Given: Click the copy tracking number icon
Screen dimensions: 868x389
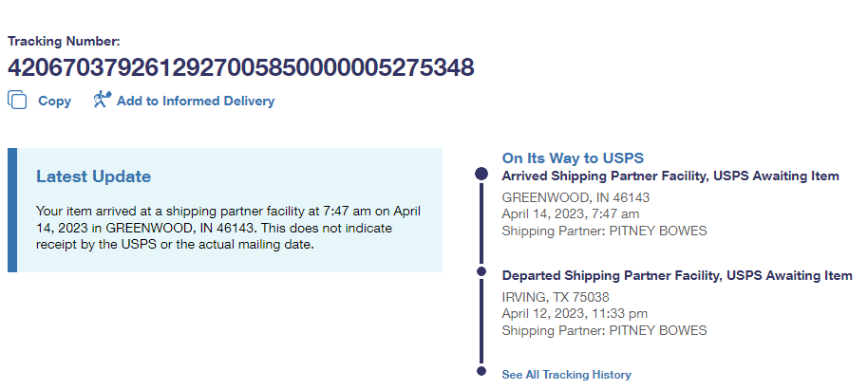Looking at the screenshot, I should click(17, 100).
